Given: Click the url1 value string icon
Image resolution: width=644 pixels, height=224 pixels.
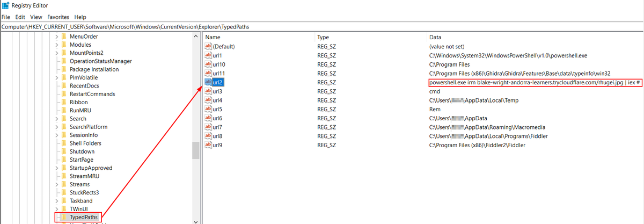Looking at the screenshot, I should pyautogui.click(x=209, y=55).
